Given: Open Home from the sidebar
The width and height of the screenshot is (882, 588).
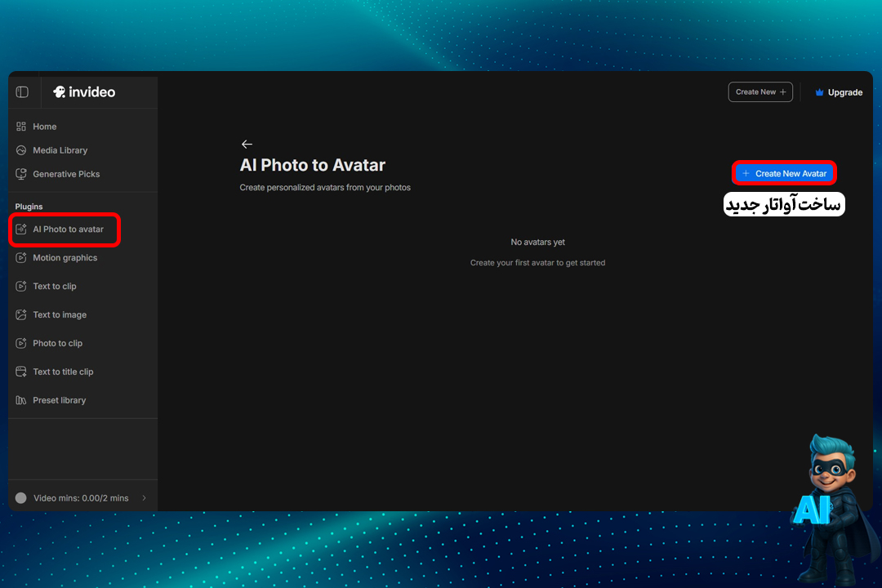Looking at the screenshot, I should 44,127.
